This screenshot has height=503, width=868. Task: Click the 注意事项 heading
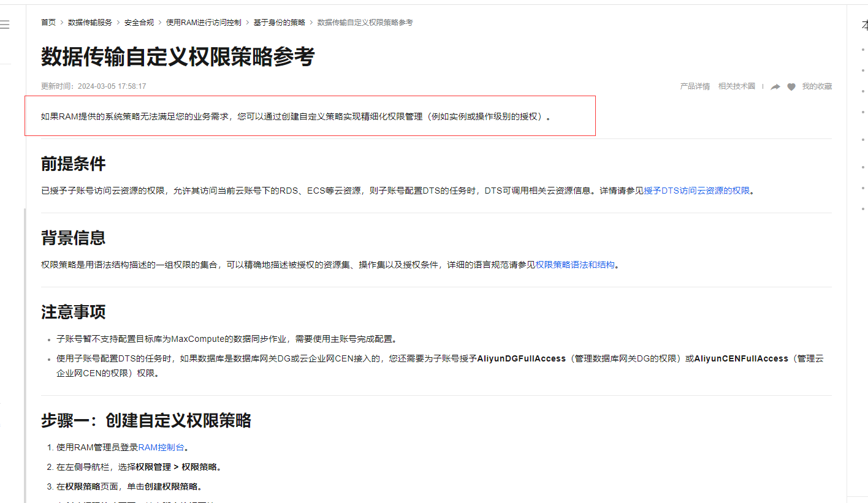(74, 312)
